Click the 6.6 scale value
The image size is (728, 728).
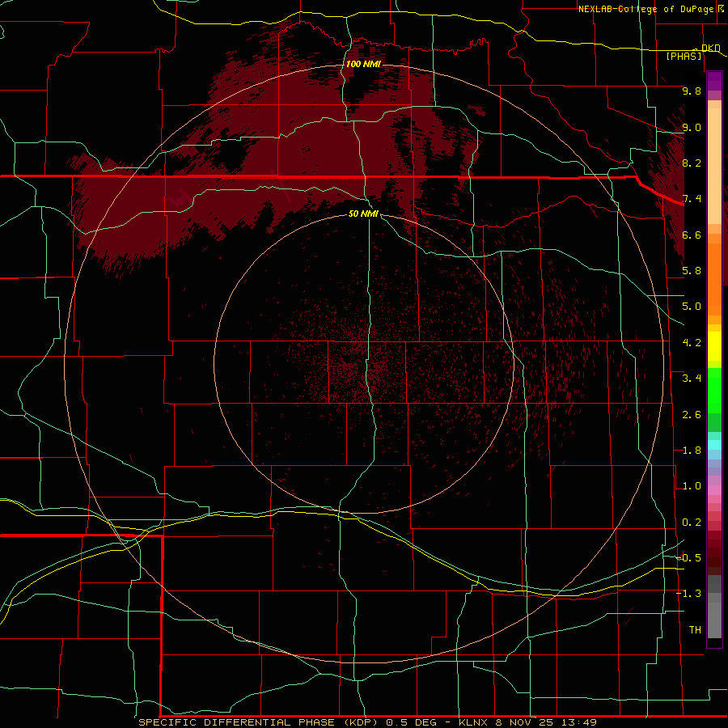pyautogui.click(x=692, y=235)
